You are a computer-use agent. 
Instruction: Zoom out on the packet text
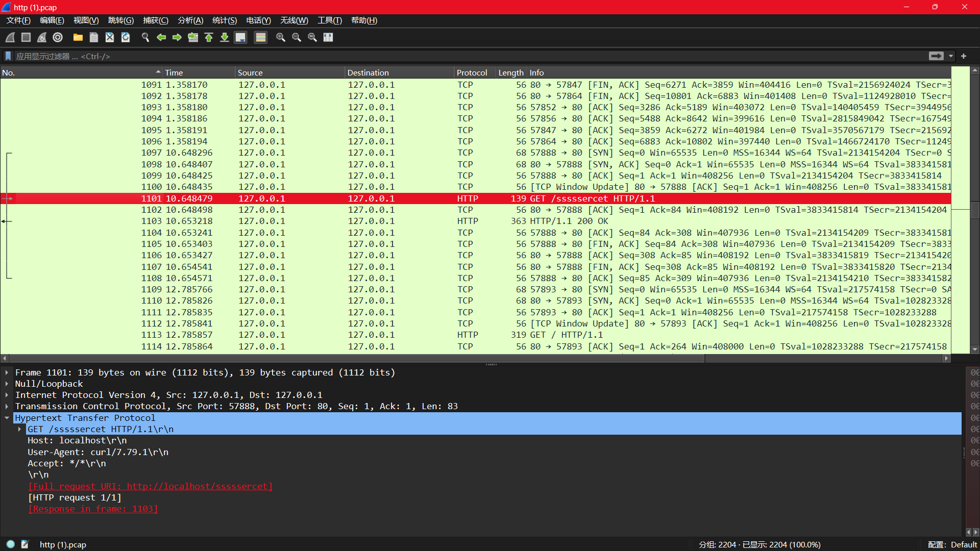pos(297,37)
